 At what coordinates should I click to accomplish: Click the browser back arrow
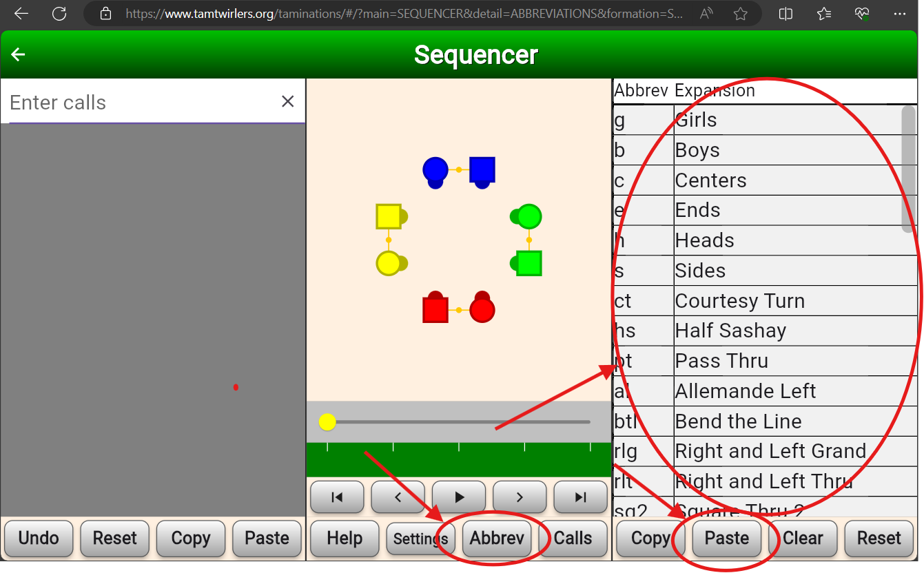[21, 14]
